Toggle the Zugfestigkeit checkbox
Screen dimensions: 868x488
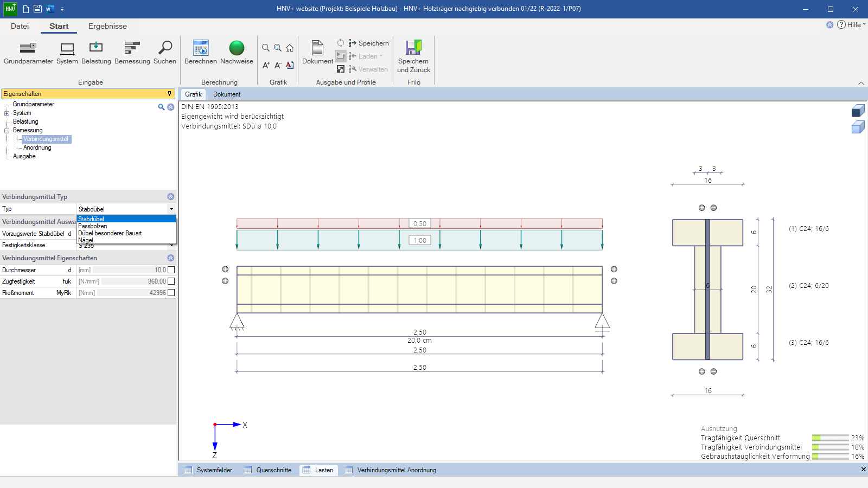171,281
